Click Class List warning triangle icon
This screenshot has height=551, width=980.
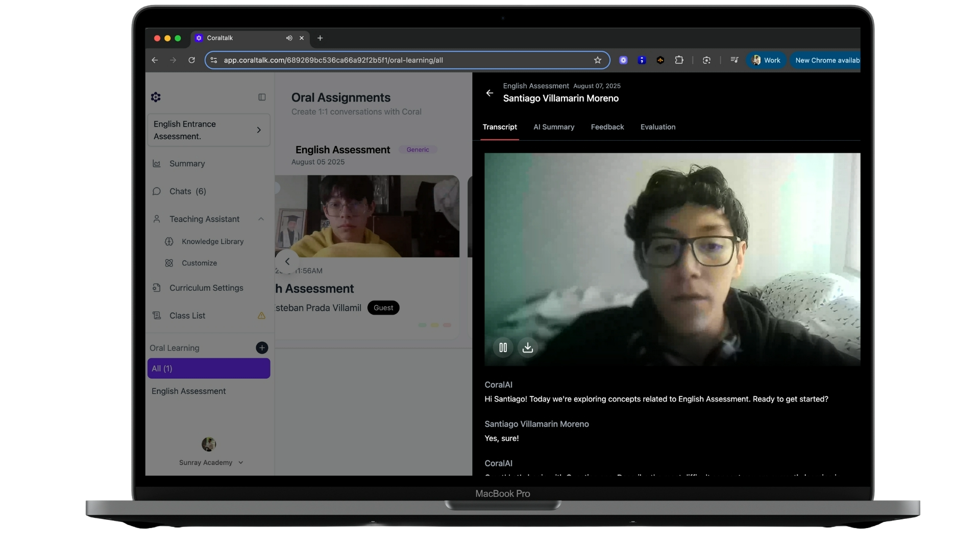(261, 316)
